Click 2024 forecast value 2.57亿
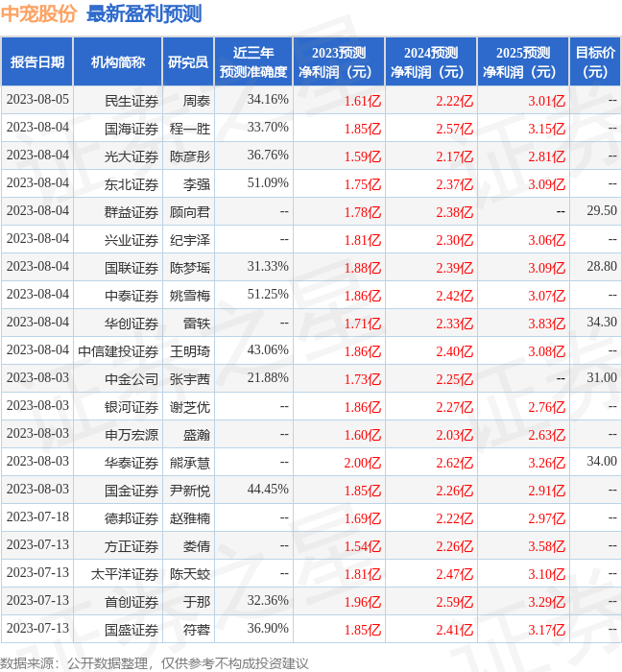 pyautogui.click(x=455, y=129)
